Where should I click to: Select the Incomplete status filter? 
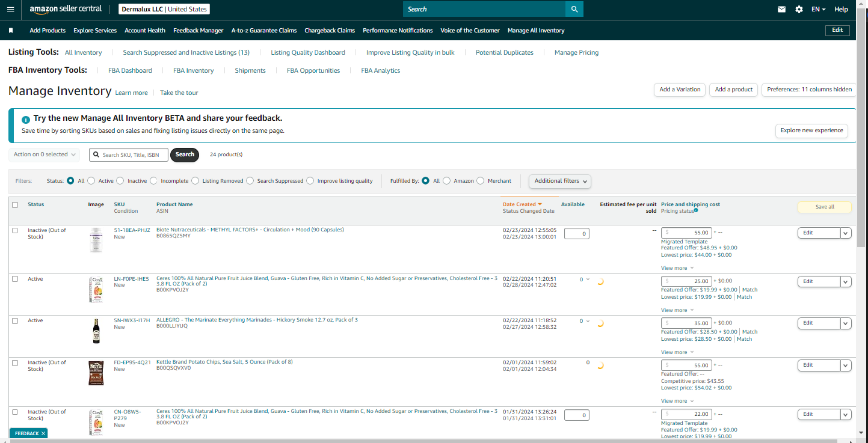tap(154, 180)
